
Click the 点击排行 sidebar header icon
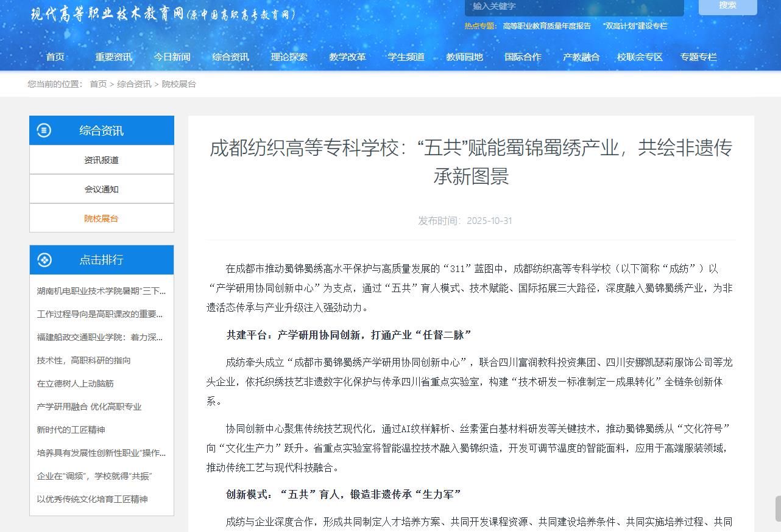44,260
